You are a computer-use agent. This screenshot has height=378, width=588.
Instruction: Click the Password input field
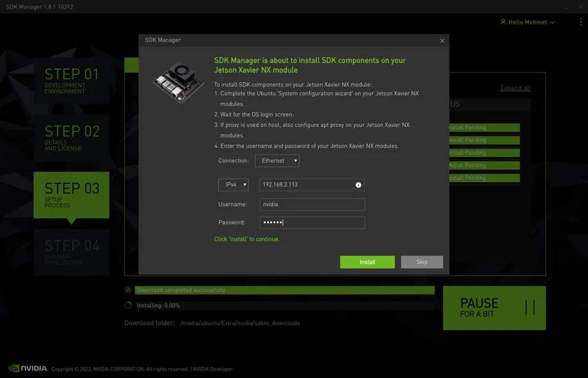point(312,222)
